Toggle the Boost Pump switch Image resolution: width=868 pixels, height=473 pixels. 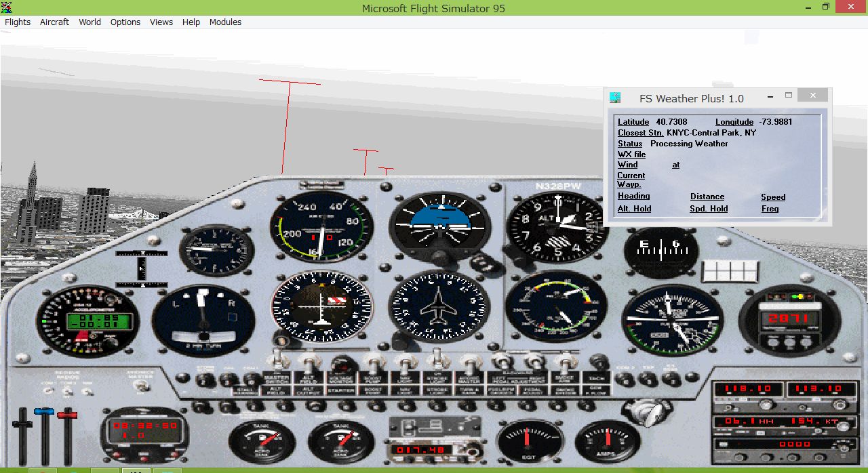click(x=373, y=364)
